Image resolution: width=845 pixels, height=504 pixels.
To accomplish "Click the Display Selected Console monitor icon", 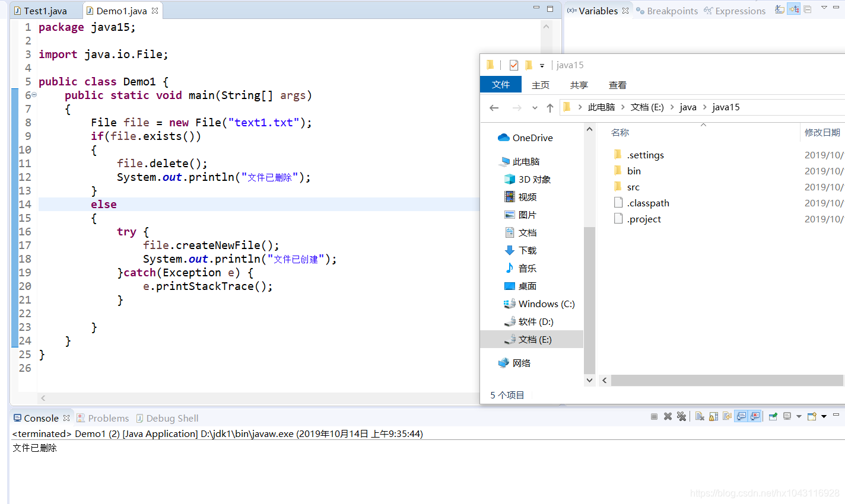I will [x=787, y=416].
